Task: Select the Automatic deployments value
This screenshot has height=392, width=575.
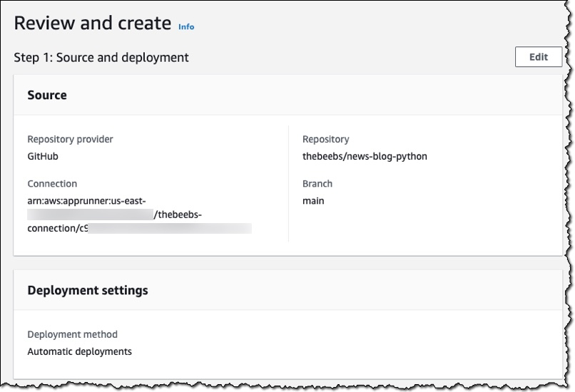Action: [x=79, y=351]
